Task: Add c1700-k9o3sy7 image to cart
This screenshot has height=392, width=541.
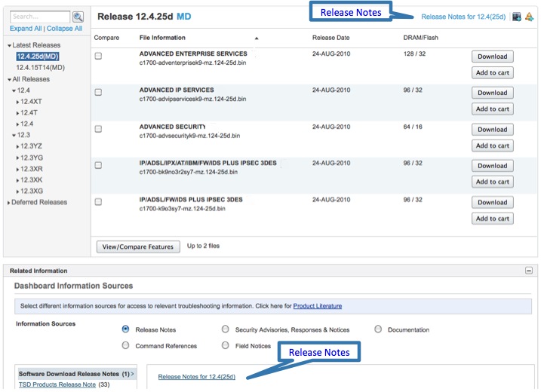Action: (493, 219)
